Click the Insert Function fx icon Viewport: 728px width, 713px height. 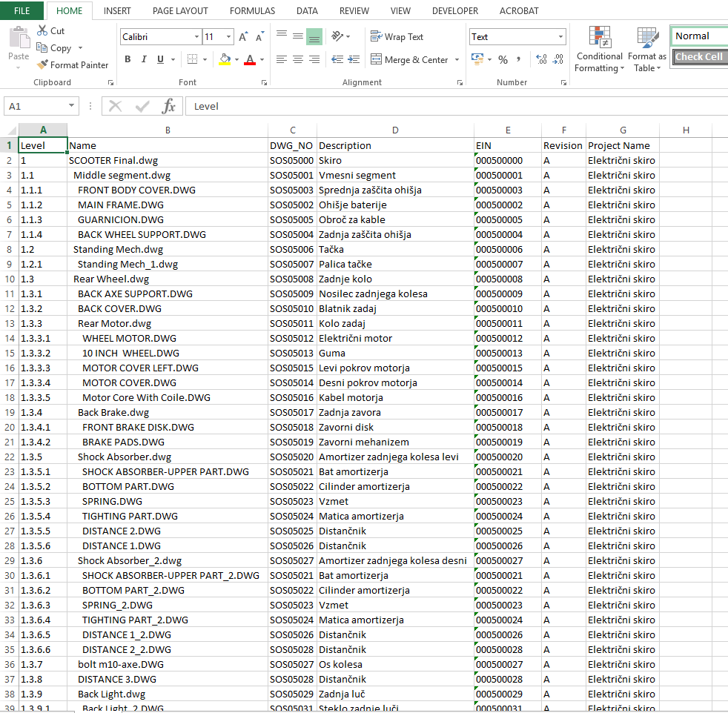tap(168, 106)
